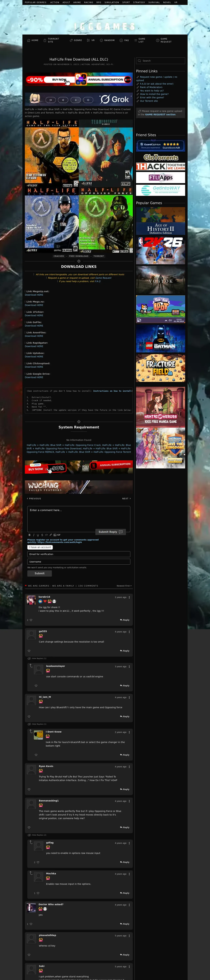The height and width of the screenshot is (980, 210).
Task: Click the GuardOpinion friend site badge
Action: [x=160, y=146]
